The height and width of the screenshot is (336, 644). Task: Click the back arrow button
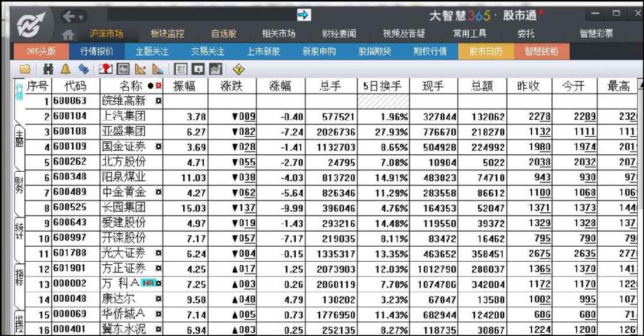(x=69, y=16)
